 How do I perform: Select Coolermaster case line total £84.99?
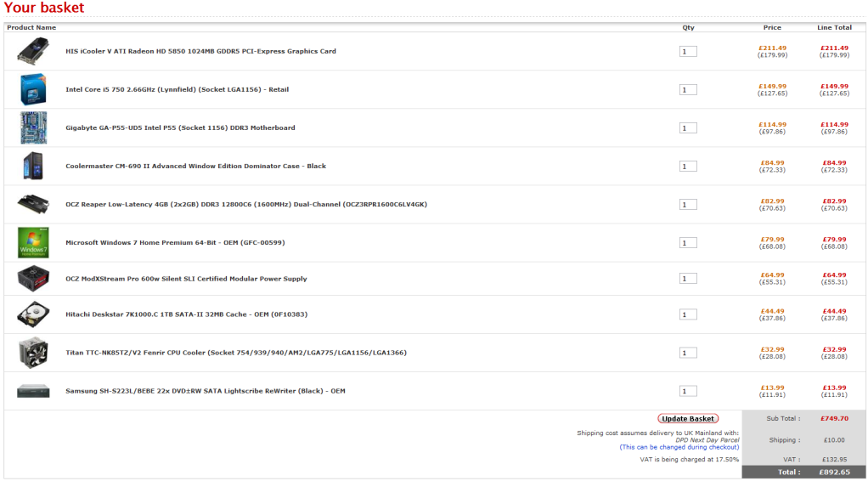click(834, 163)
